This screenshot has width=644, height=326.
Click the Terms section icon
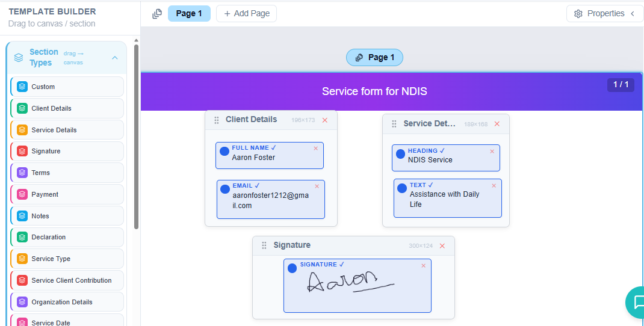coord(22,173)
